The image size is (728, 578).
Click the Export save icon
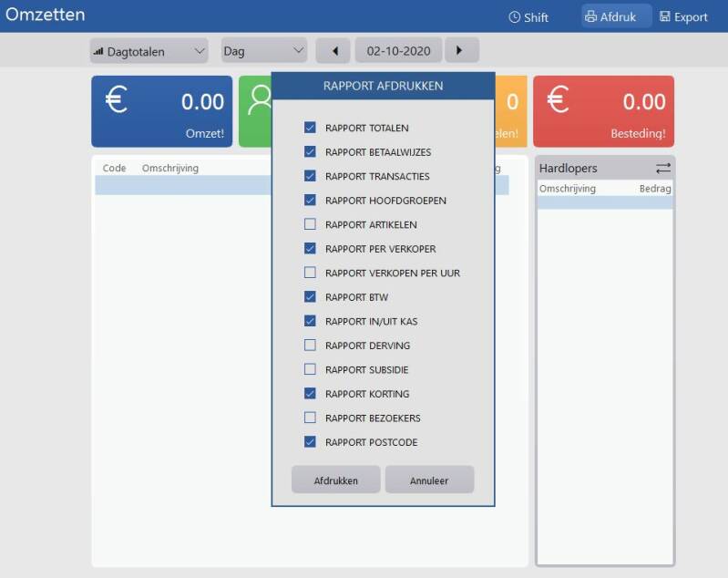(x=665, y=16)
